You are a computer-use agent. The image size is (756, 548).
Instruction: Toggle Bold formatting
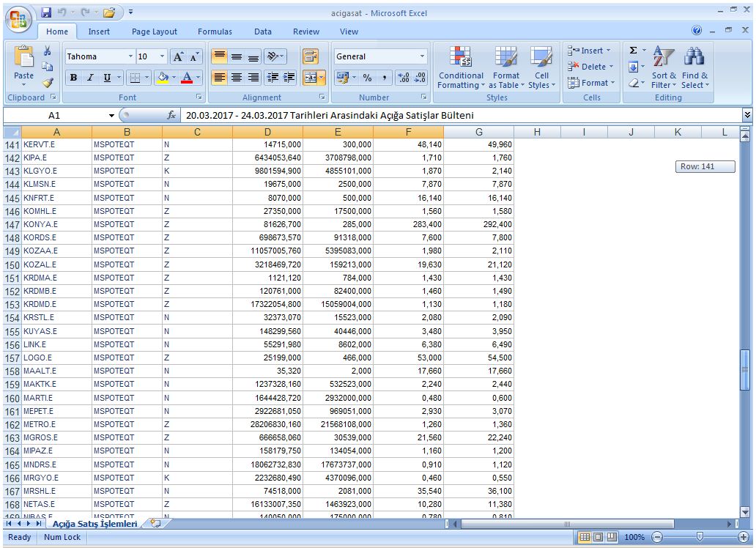(73, 78)
